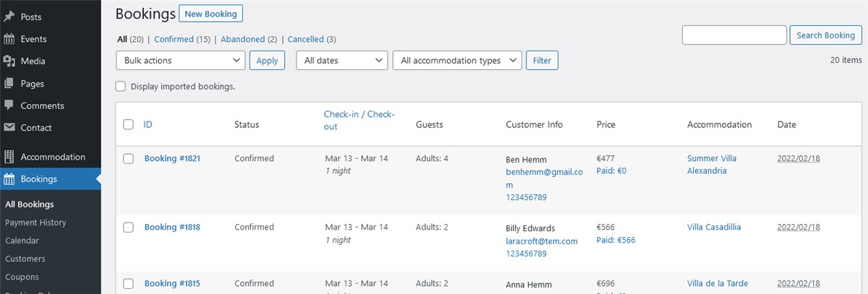Open Booking #1818
The height and width of the screenshot is (294, 868).
coord(172,227)
